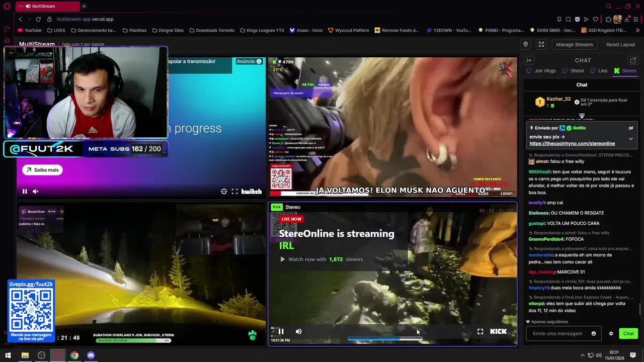Open the Gerenciamento tw... bookmark folder

[93, 30]
